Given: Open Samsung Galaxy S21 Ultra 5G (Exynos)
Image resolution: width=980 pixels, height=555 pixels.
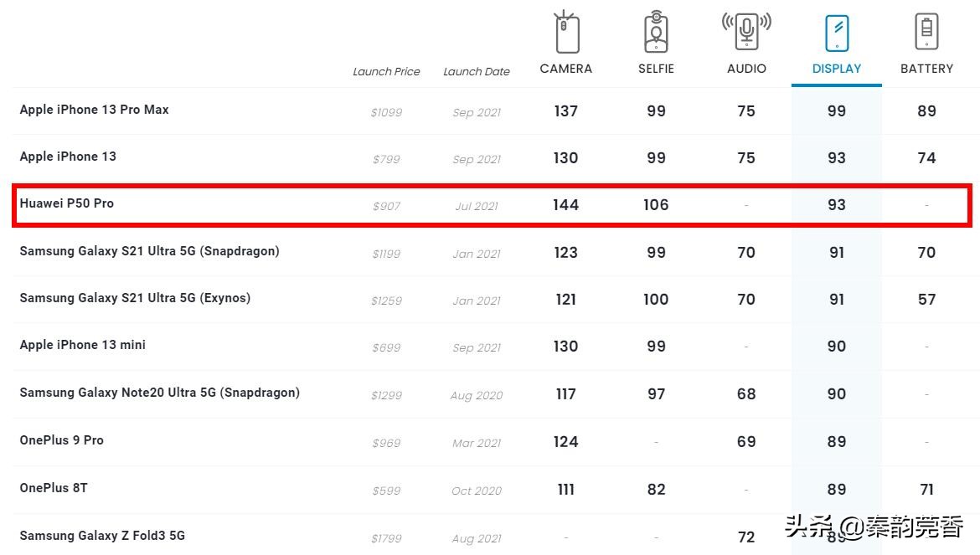Looking at the screenshot, I should point(135,298).
